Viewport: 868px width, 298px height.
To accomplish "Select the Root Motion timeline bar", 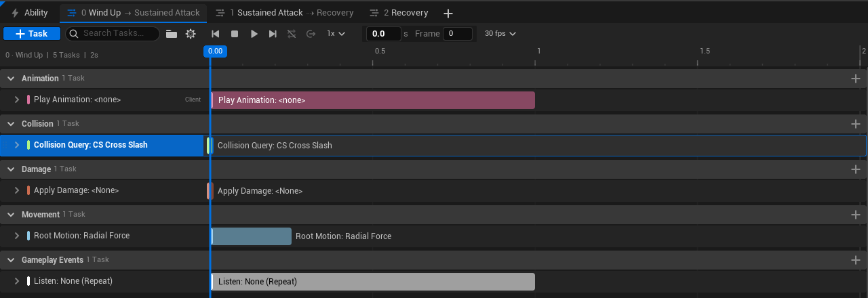I will pyautogui.click(x=251, y=236).
